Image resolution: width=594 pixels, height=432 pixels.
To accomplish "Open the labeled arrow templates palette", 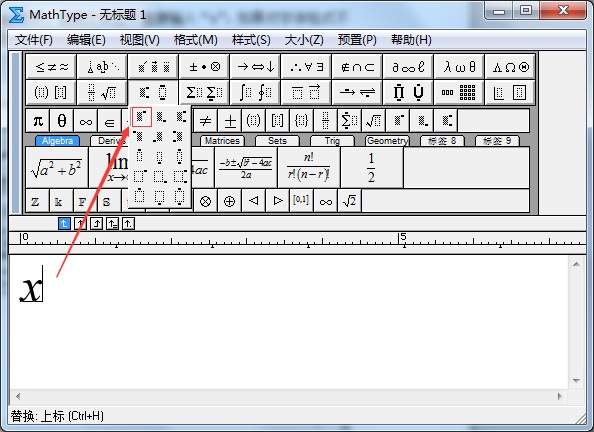I will pos(357,92).
